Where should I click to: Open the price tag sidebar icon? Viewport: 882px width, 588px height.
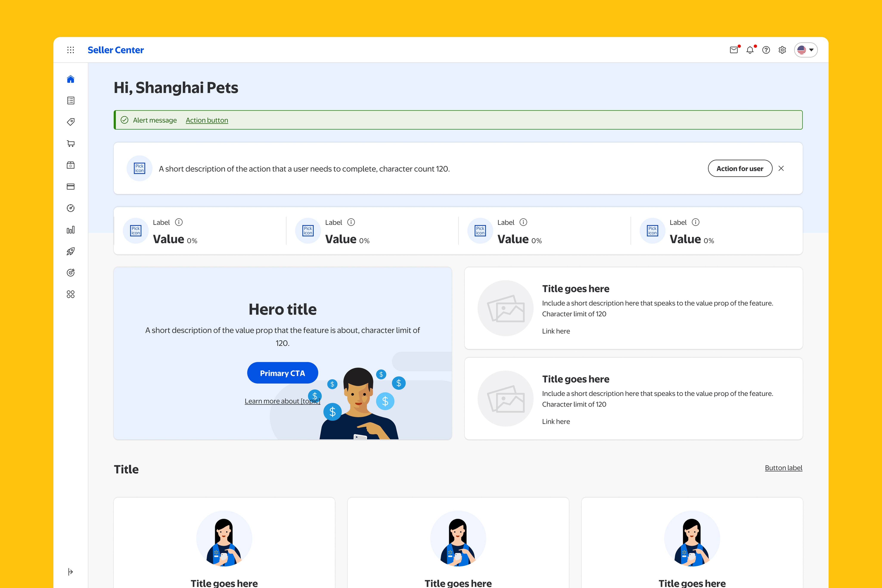[71, 122]
